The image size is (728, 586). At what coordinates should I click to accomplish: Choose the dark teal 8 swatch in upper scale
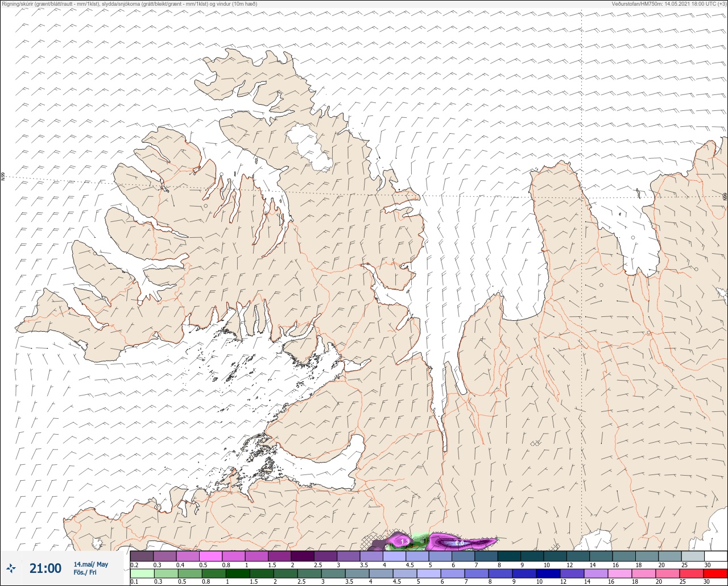point(509,556)
